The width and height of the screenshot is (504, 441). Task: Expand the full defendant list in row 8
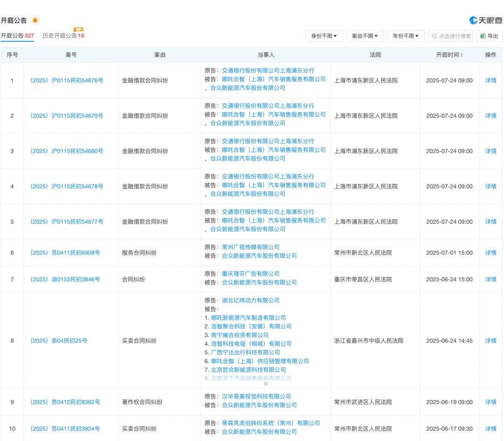(x=266, y=384)
